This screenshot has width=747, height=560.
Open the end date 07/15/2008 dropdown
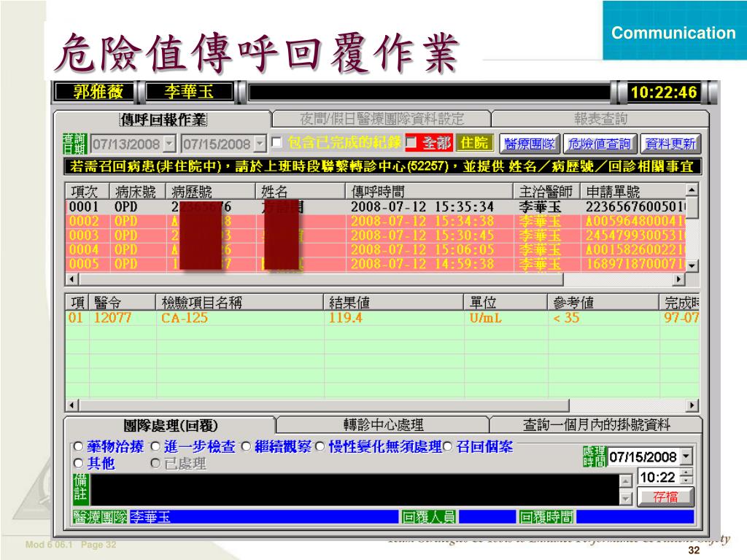260,144
